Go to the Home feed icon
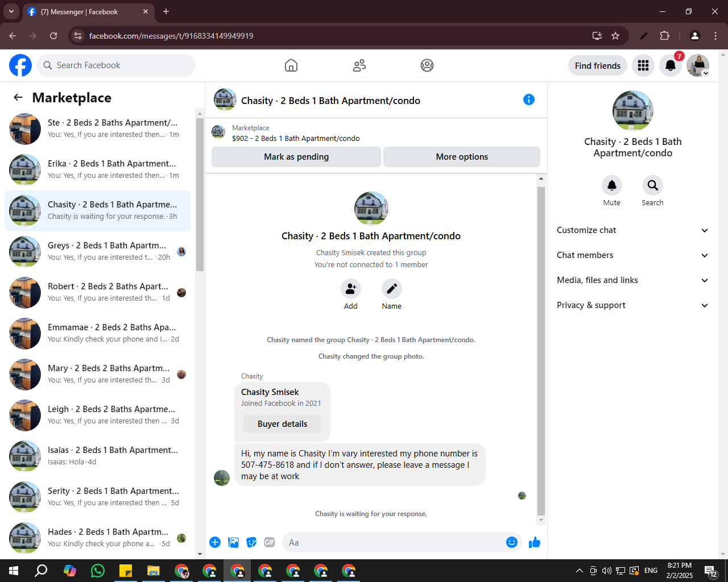728x582 pixels. [x=291, y=65]
